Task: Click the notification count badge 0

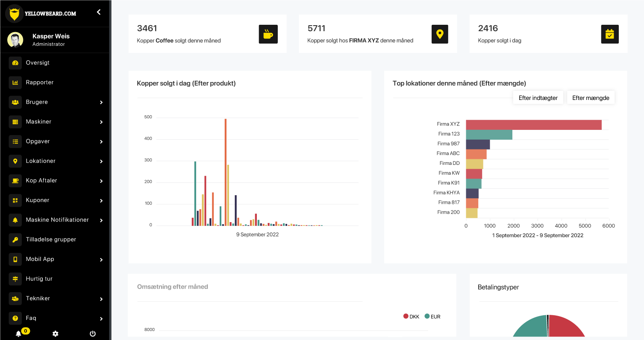Action: pyautogui.click(x=26, y=331)
